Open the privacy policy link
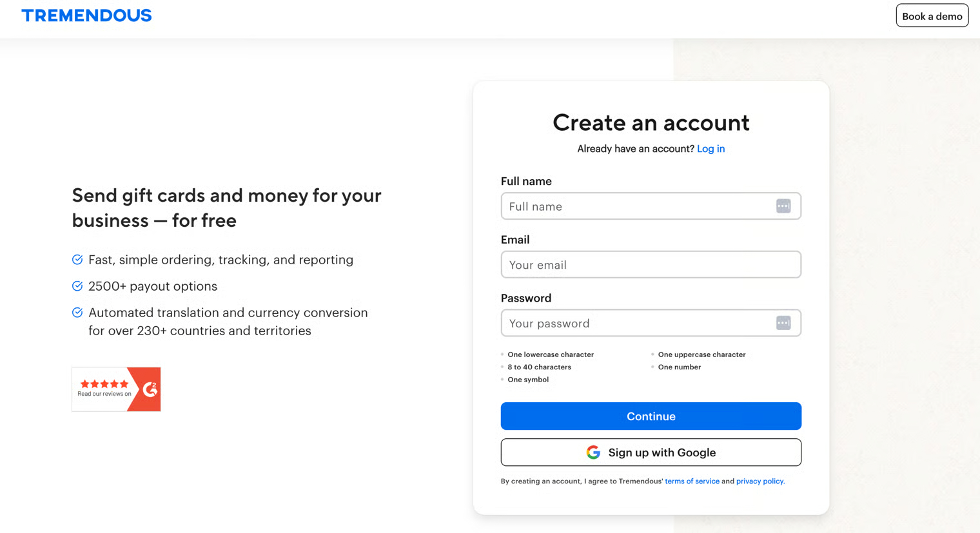This screenshot has width=980, height=533. [759, 481]
